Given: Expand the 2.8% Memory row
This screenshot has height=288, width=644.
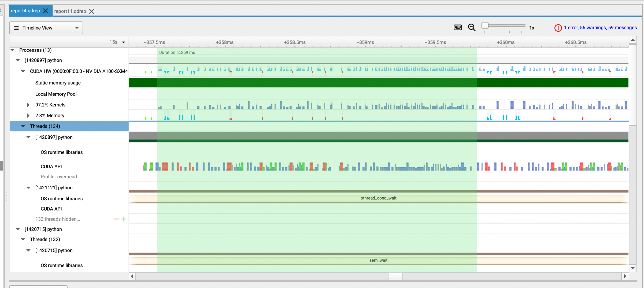Looking at the screenshot, I should pos(28,116).
